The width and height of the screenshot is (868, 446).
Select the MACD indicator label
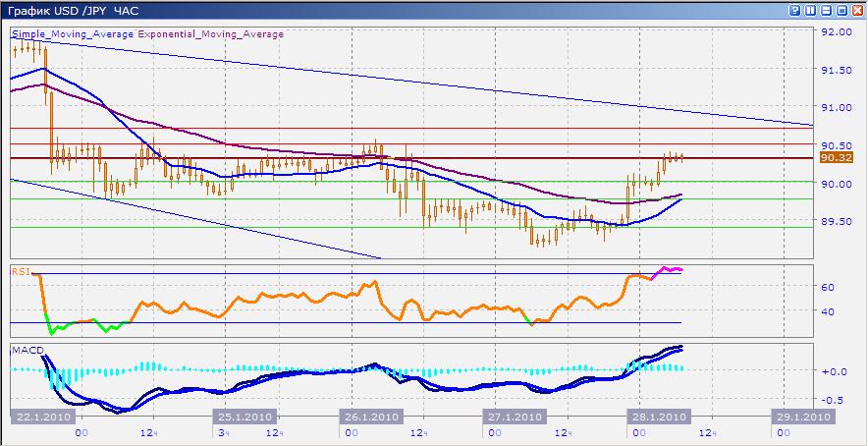(x=25, y=350)
